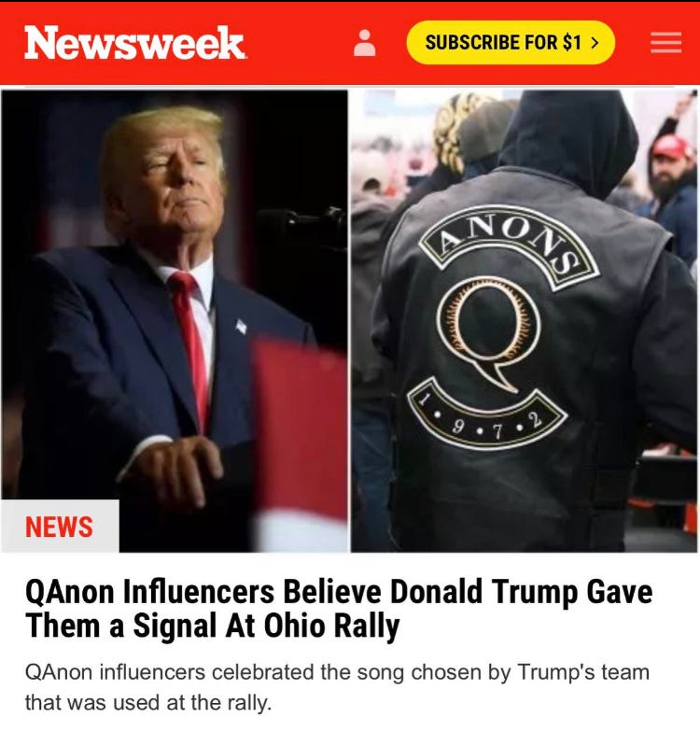Click the 1972 rocker patch on jacket
The image size is (700, 746).
[487, 414]
